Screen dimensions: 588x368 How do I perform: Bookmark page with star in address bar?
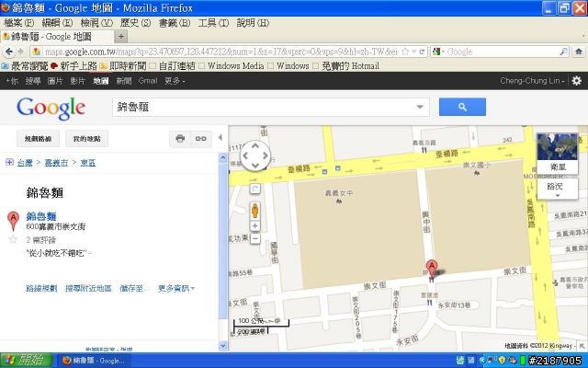(x=405, y=52)
